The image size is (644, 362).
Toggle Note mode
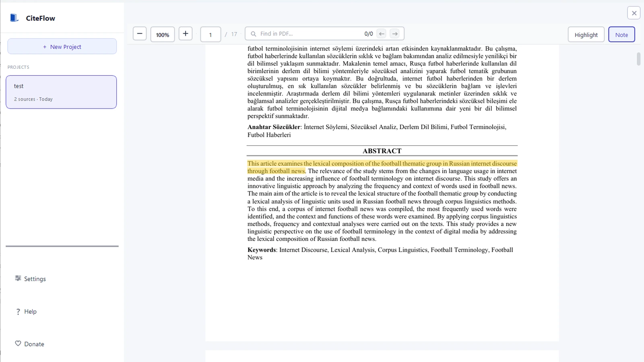point(621,34)
